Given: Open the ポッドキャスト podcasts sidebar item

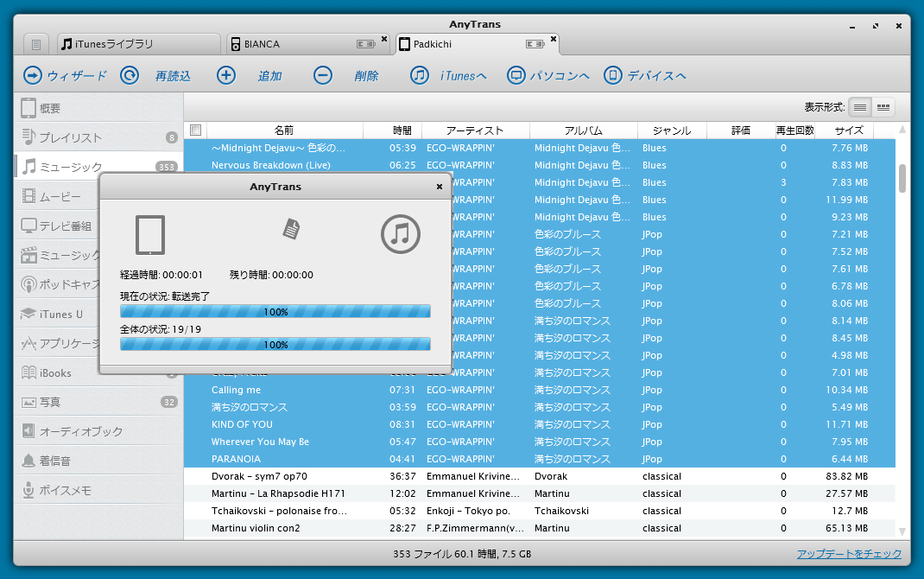Looking at the screenshot, I should (57, 285).
